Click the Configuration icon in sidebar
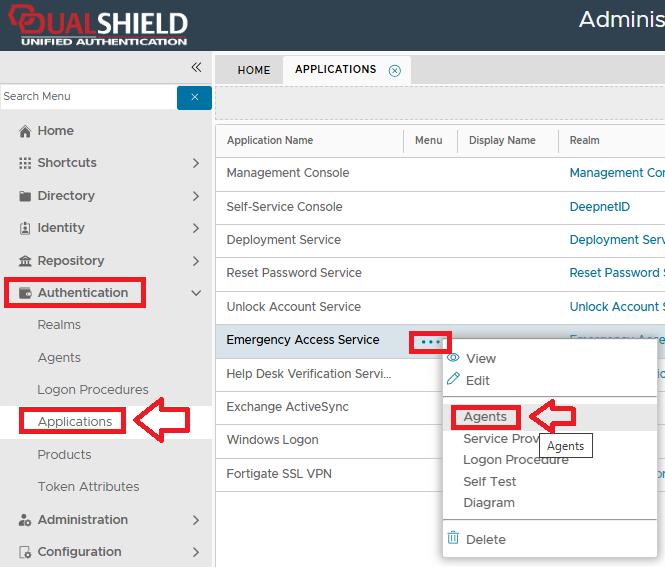Screen dimensions: 665x569 pyautogui.click(x=25, y=552)
